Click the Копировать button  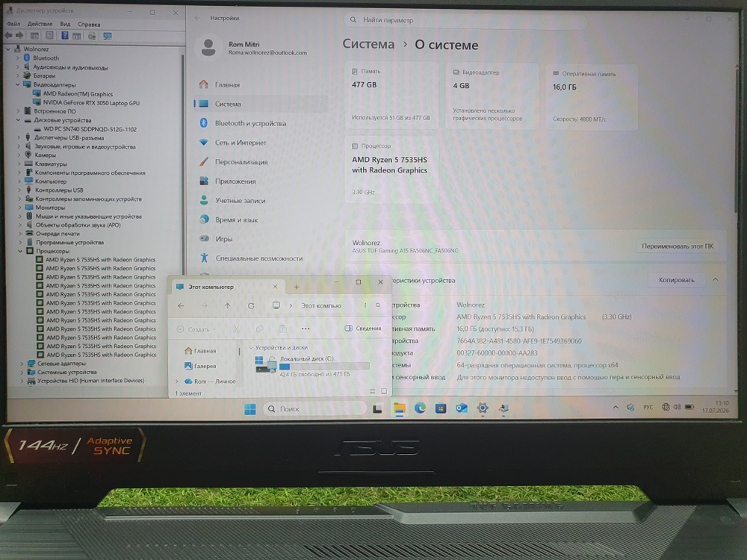[x=677, y=280]
